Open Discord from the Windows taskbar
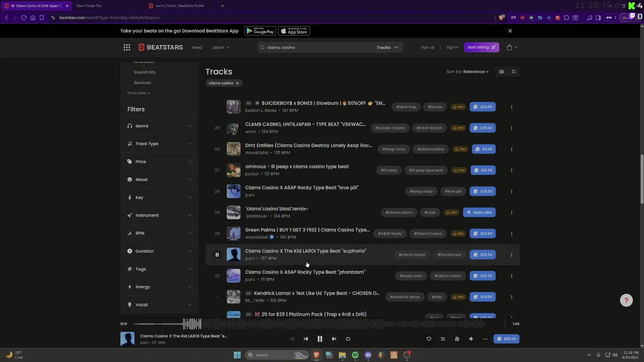Image resolution: width=644 pixels, height=362 pixels. click(x=368, y=355)
